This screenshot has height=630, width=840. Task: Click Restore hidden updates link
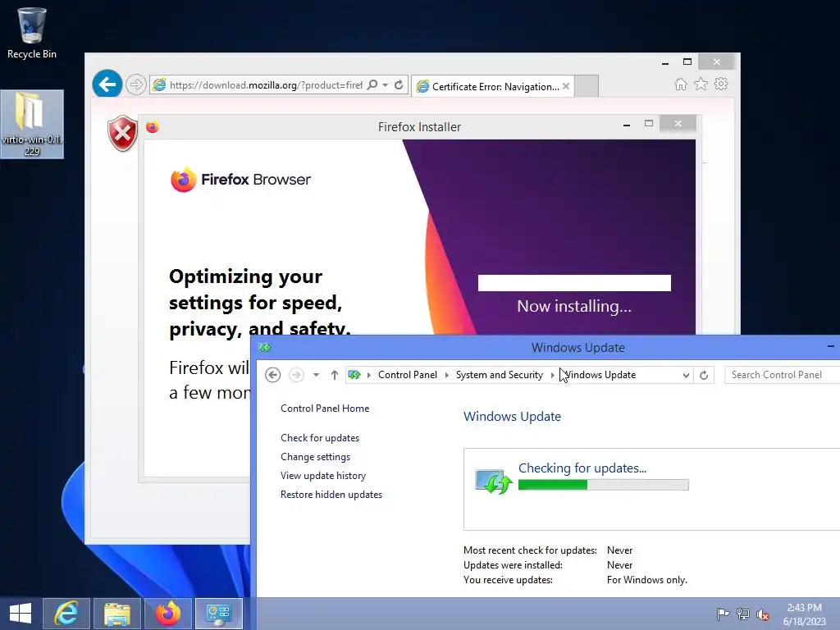click(331, 495)
